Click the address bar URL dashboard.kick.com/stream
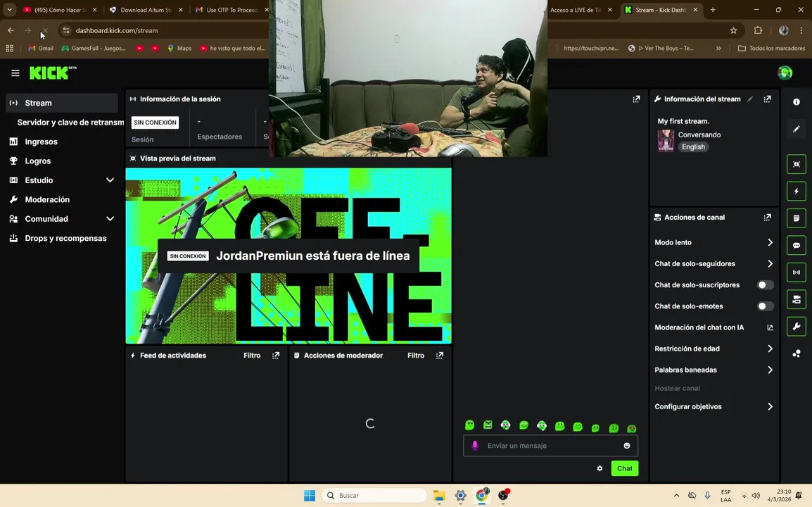The width and height of the screenshot is (812, 507). (117, 30)
